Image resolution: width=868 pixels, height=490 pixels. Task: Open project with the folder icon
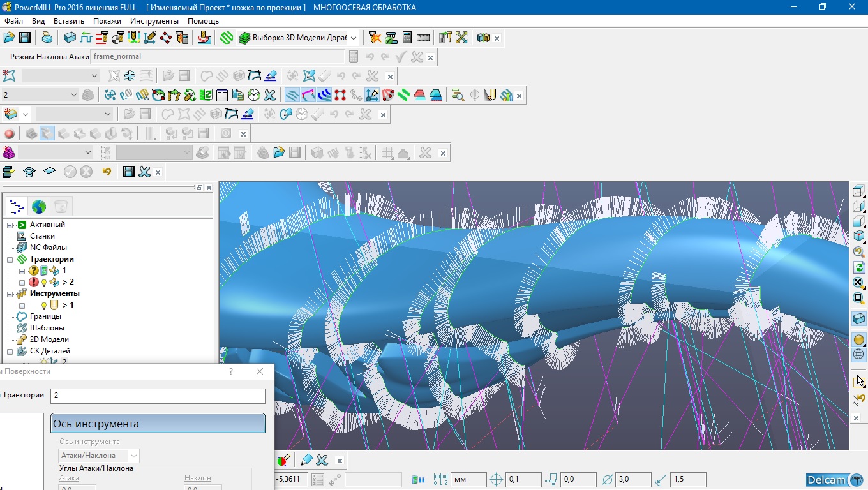tap(9, 38)
